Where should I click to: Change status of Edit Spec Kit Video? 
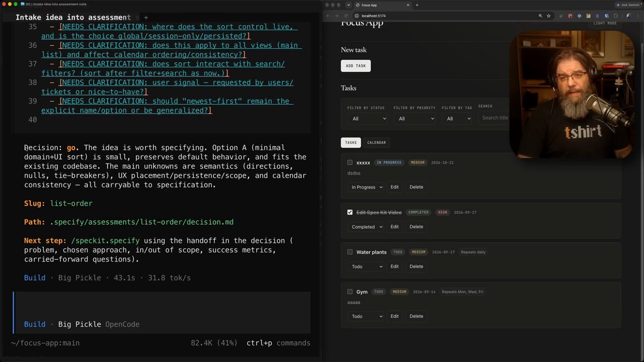pyautogui.click(x=366, y=227)
